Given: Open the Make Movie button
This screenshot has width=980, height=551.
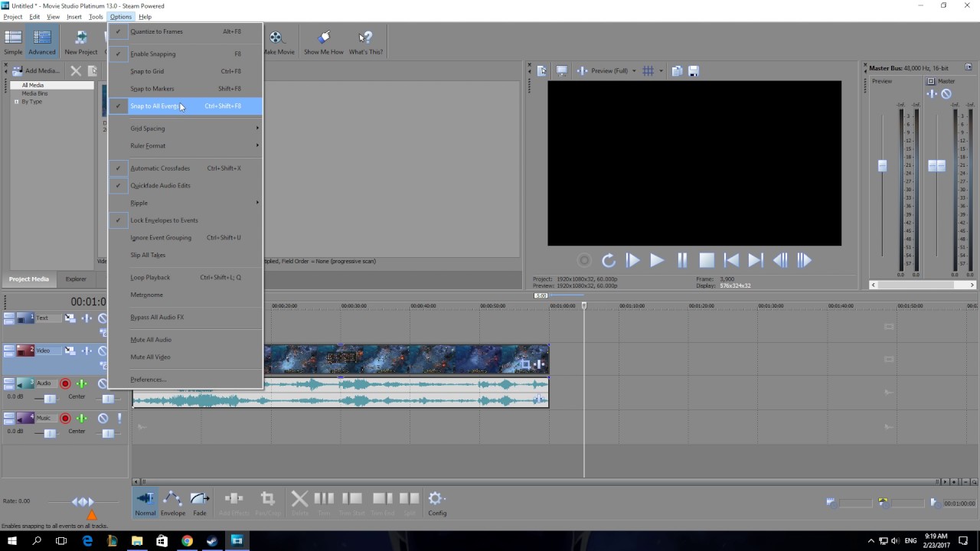Looking at the screenshot, I should [x=279, y=42].
